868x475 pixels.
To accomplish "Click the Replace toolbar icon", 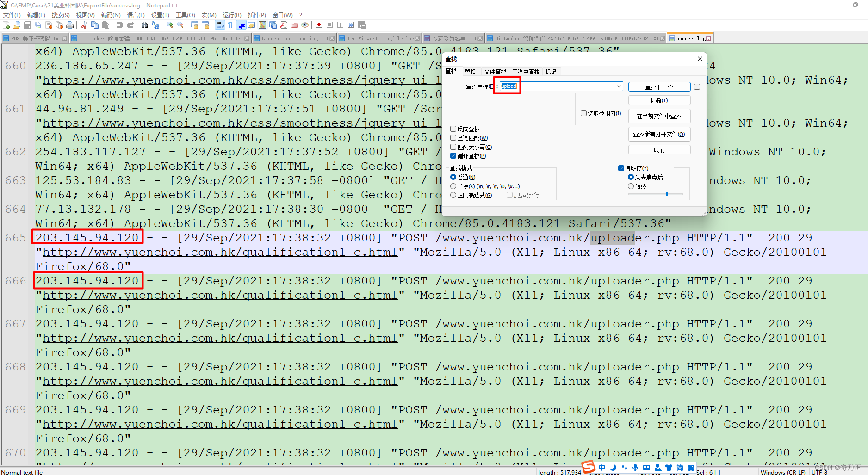I will tap(155, 25).
